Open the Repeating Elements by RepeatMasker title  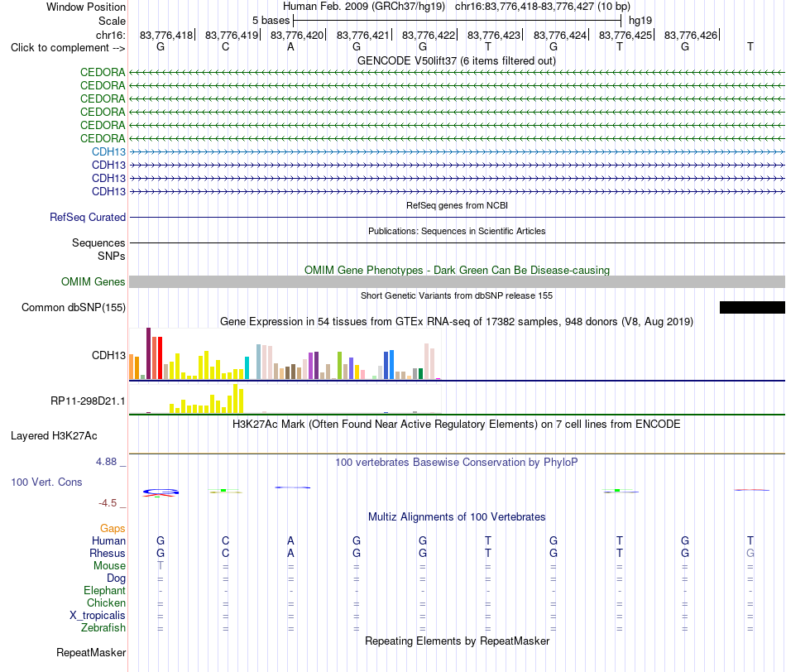click(457, 641)
